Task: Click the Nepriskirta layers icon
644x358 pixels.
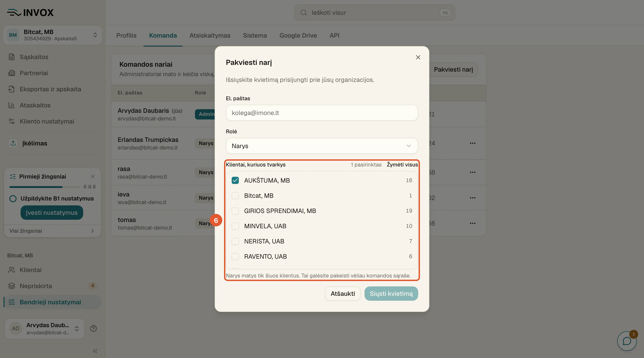Action: coord(11,286)
